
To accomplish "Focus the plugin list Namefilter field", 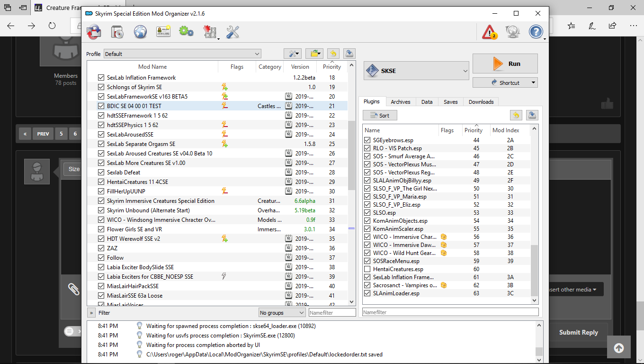I will (450, 312).
